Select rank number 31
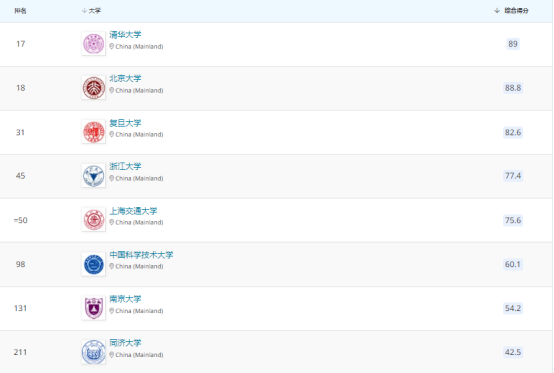The image size is (554, 373). pos(20,132)
